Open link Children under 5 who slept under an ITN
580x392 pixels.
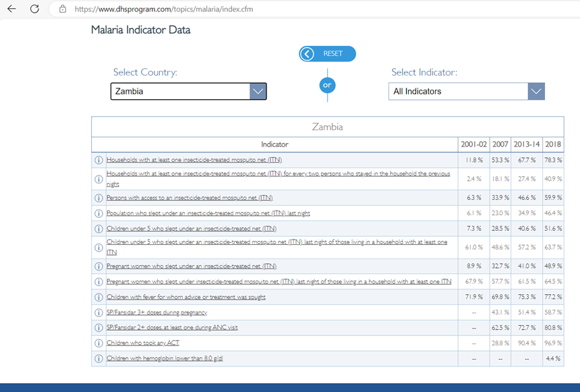192,229
